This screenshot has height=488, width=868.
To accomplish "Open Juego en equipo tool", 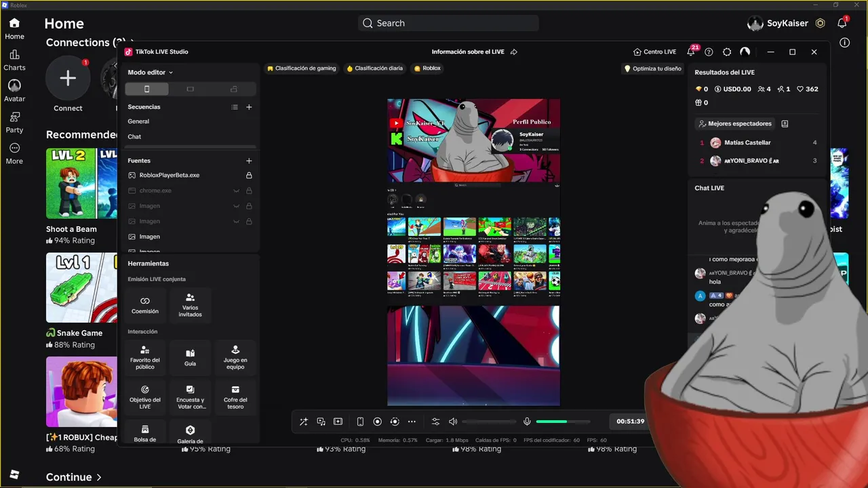I will pos(235,357).
